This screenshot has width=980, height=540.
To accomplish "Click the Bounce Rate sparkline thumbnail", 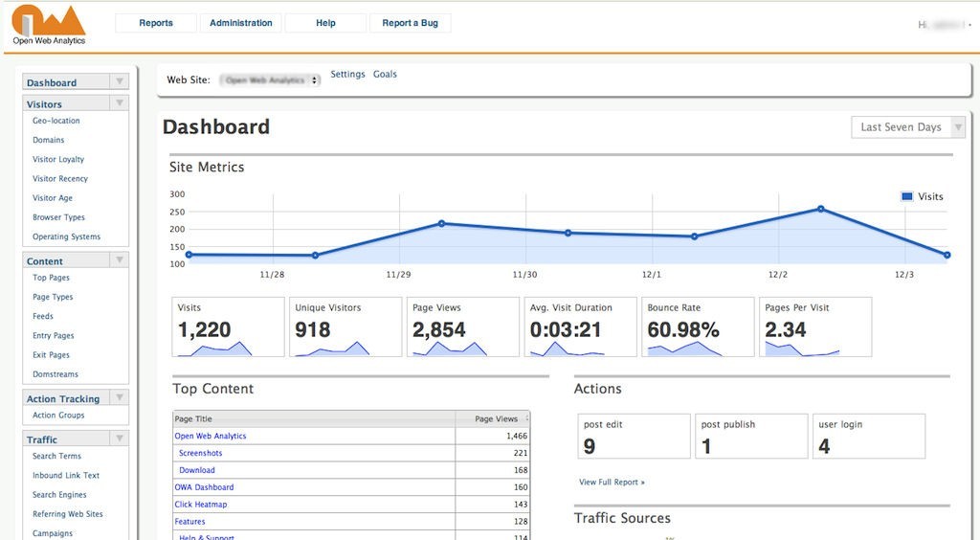I will pyautogui.click(x=684, y=349).
